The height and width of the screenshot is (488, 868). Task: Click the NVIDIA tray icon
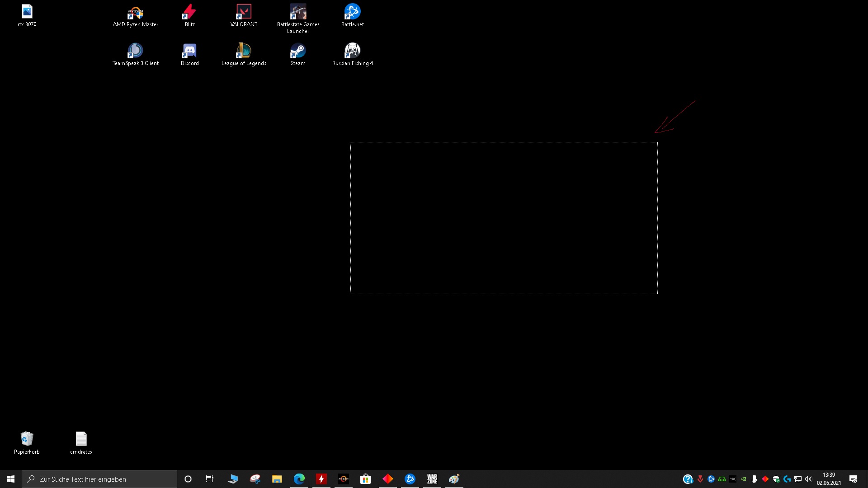point(743,479)
